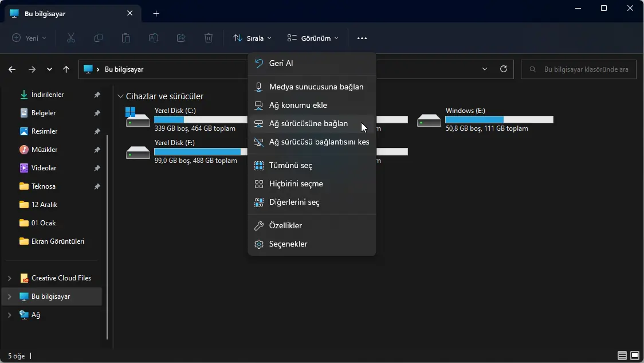Select 'Ağ sürücüsüne bağlan' menu entry
The image size is (644, 363).
[308, 124]
